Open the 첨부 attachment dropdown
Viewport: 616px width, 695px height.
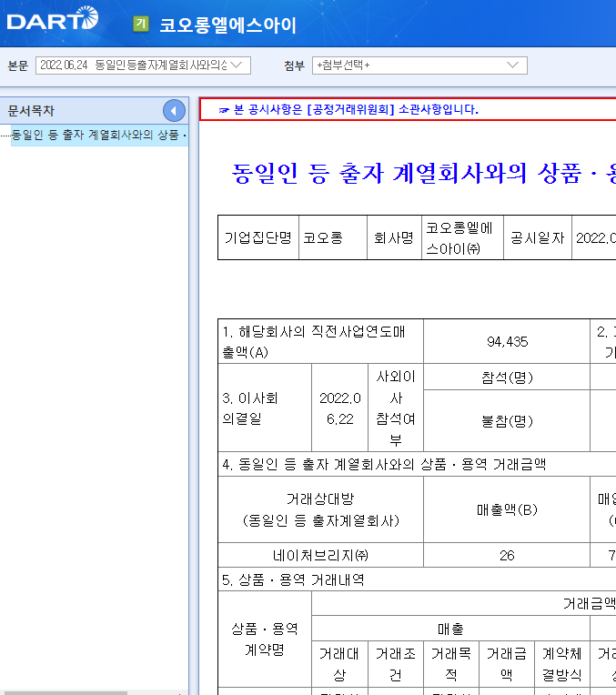point(419,65)
